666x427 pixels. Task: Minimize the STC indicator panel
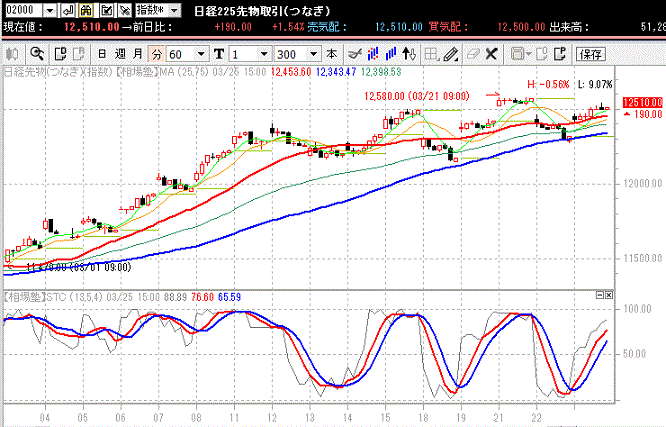pos(600,295)
